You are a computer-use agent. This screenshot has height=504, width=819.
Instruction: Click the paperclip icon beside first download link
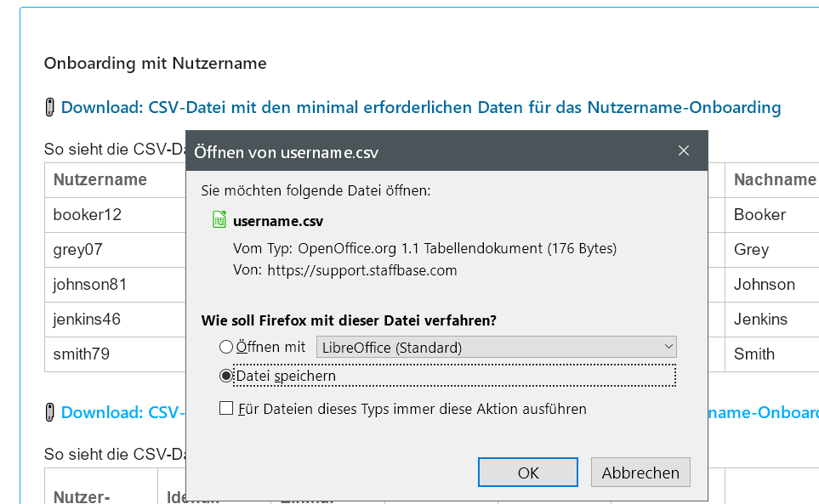[x=50, y=108]
